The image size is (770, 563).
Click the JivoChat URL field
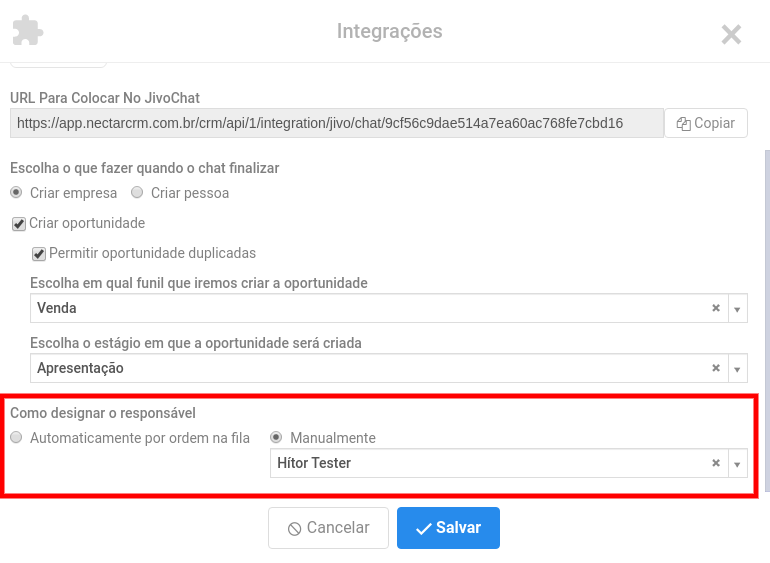[x=337, y=123]
